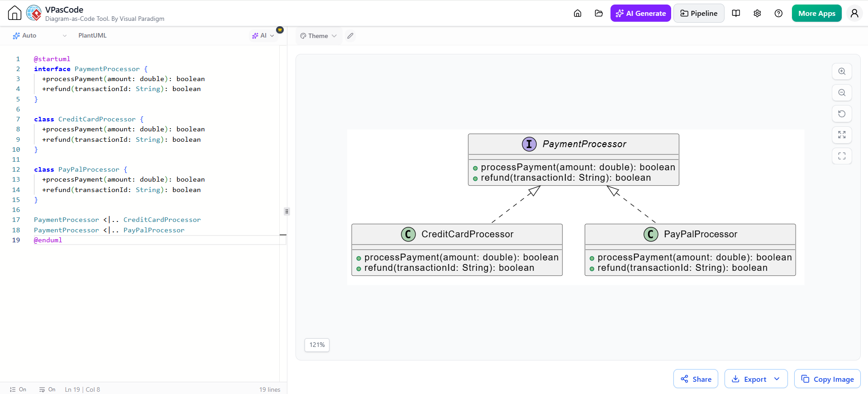Viewport: 868px width, 394px height.
Task: Click the editor panel splitter handle
Action: tap(286, 211)
